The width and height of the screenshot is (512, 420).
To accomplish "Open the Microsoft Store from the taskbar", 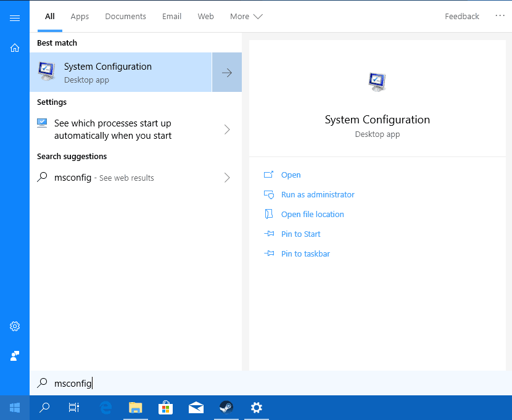I will tap(166, 408).
